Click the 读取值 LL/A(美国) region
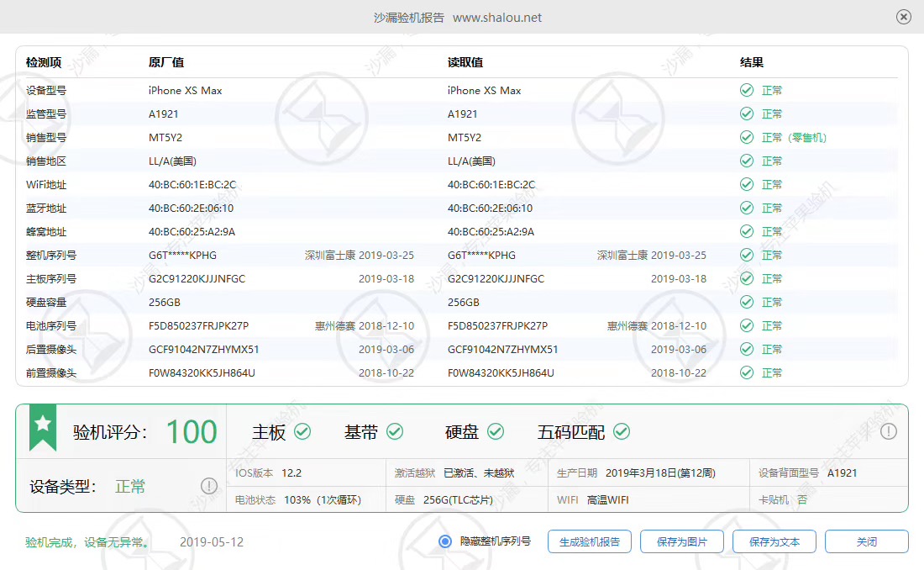This screenshot has height=570, width=924. [x=471, y=161]
